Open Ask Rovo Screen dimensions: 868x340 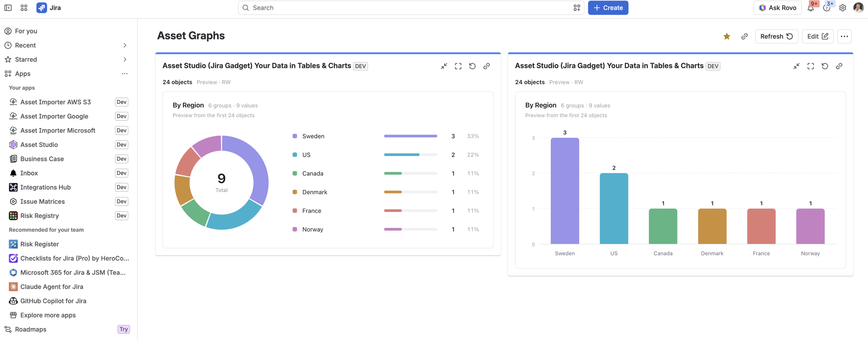(x=777, y=8)
